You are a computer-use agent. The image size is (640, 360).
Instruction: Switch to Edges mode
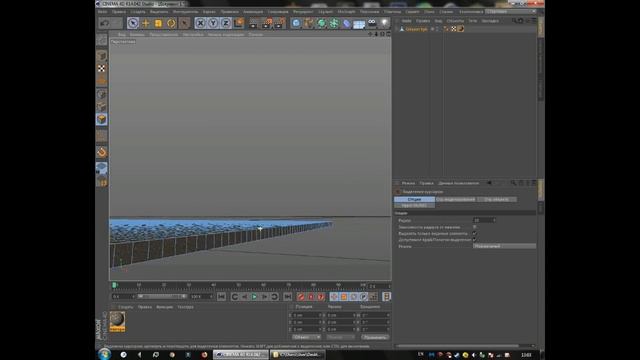pyautogui.click(x=102, y=107)
